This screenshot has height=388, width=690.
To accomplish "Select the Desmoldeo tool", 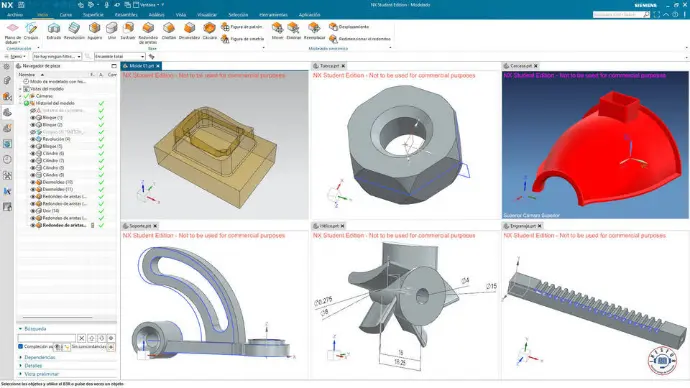I will tap(189, 31).
